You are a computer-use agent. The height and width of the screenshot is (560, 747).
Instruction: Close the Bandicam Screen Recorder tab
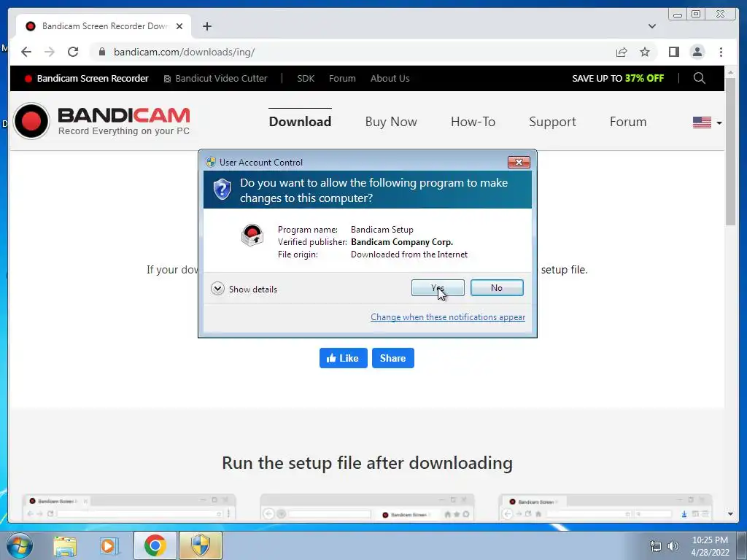tap(179, 26)
